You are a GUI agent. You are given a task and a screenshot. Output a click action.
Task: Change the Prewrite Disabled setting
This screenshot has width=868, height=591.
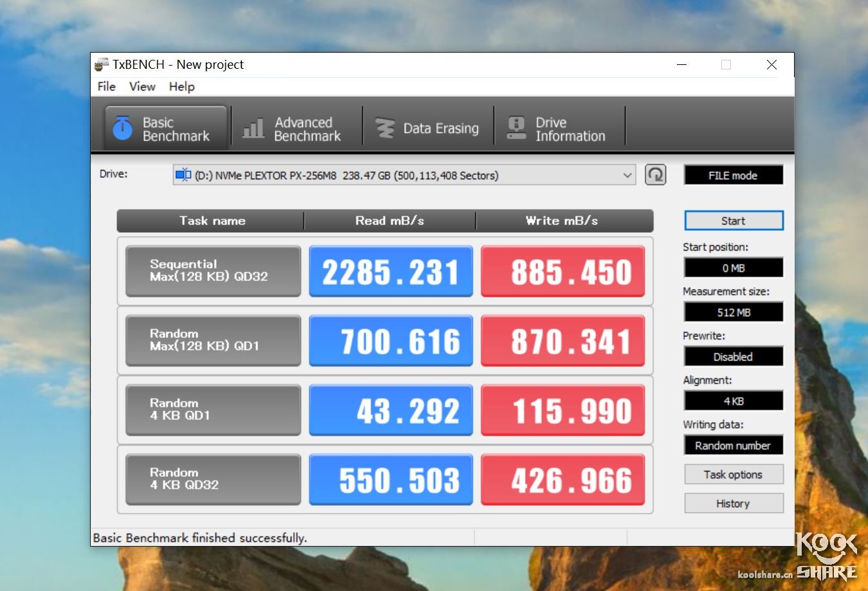(x=734, y=356)
